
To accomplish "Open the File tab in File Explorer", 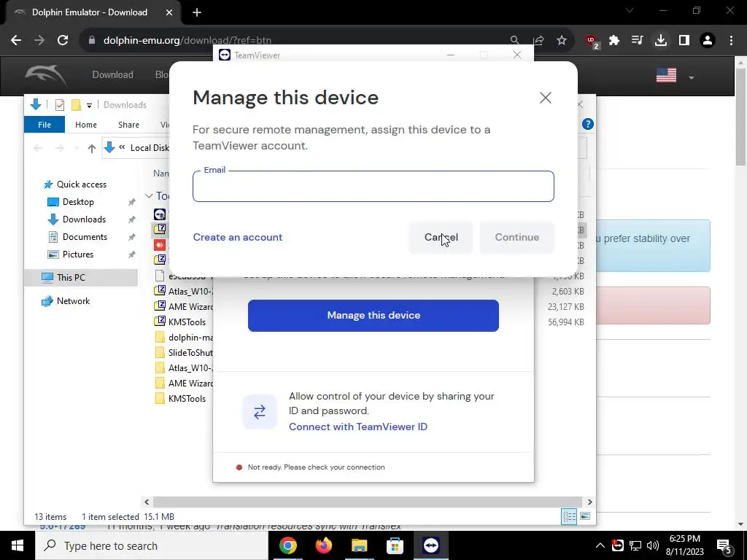I will coord(44,125).
